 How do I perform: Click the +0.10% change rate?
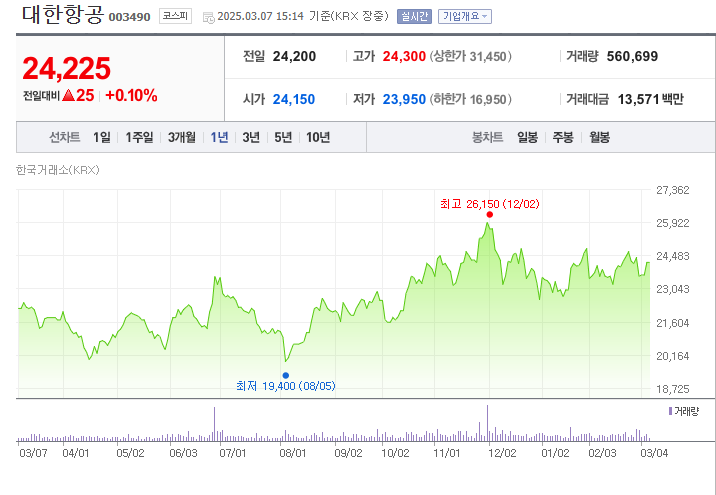(x=132, y=95)
